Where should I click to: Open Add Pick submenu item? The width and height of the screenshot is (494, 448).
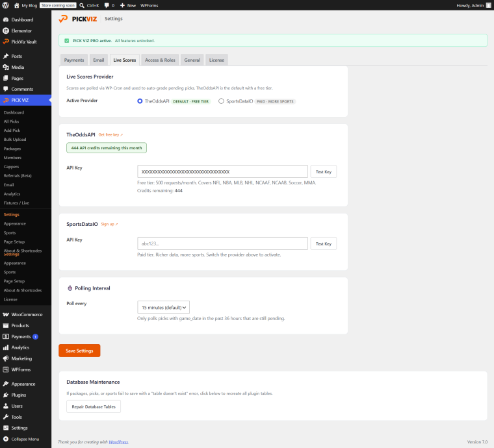[12, 131]
